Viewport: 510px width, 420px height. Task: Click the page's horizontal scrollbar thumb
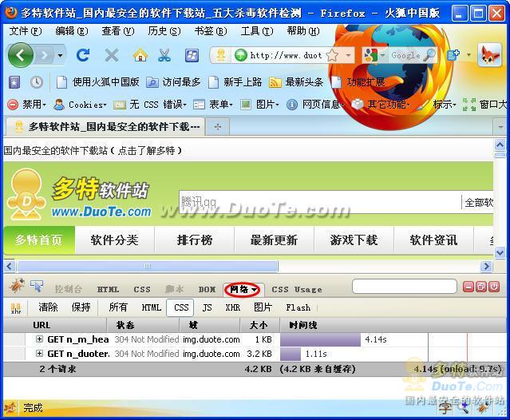coord(147,266)
